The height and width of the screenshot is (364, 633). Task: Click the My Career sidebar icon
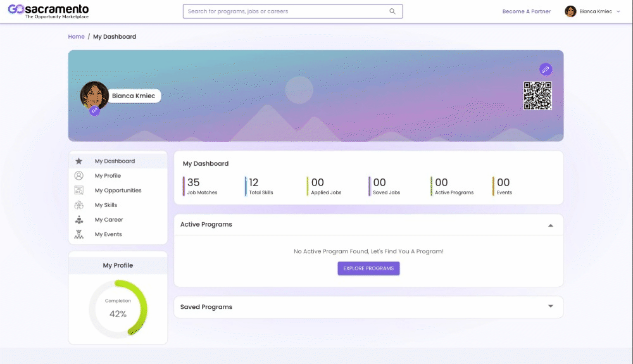coord(78,220)
